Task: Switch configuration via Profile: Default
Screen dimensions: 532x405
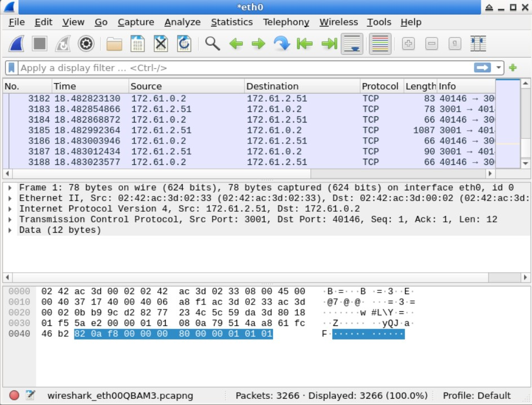Action: click(477, 395)
